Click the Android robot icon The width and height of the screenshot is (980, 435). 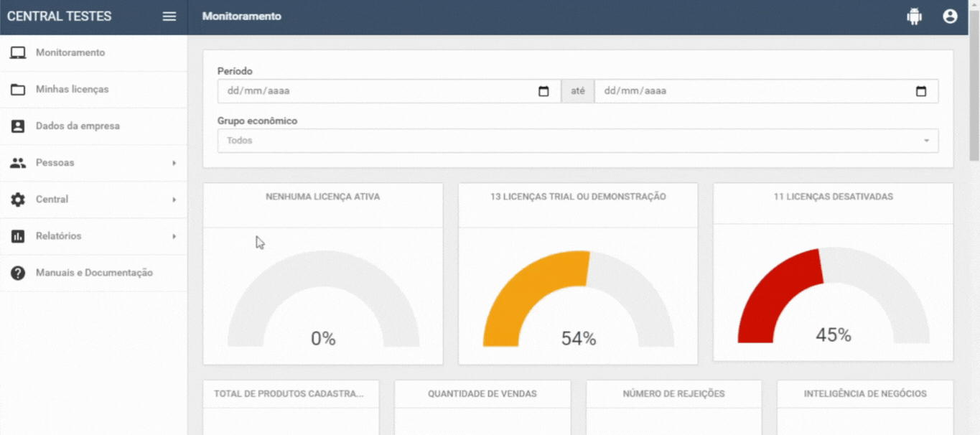pyautogui.click(x=914, y=17)
